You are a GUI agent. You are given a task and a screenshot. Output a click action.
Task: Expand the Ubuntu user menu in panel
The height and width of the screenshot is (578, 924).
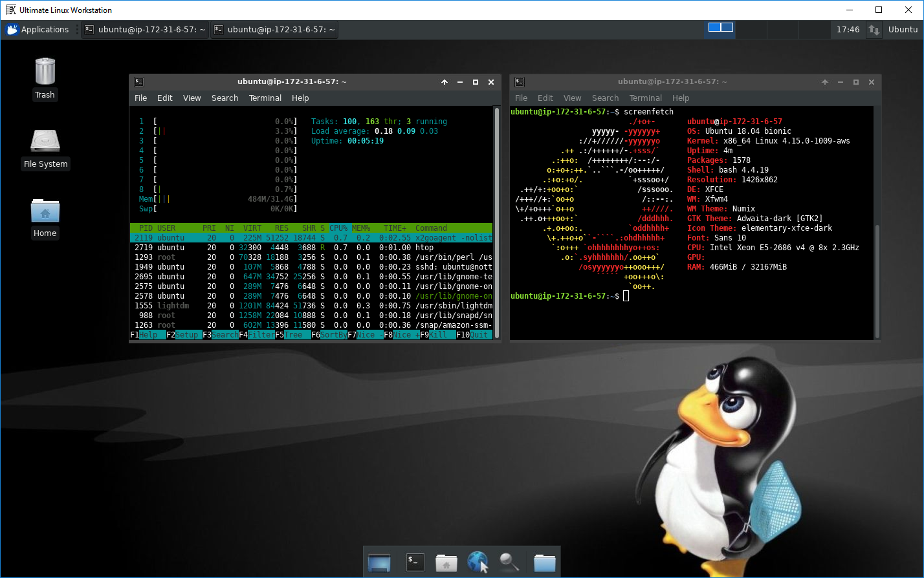coord(903,30)
